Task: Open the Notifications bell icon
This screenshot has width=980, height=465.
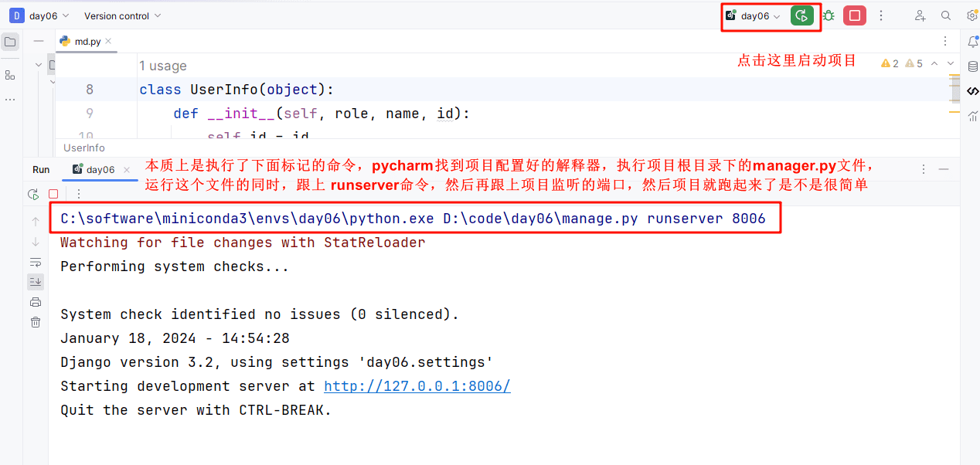Action: point(972,42)
